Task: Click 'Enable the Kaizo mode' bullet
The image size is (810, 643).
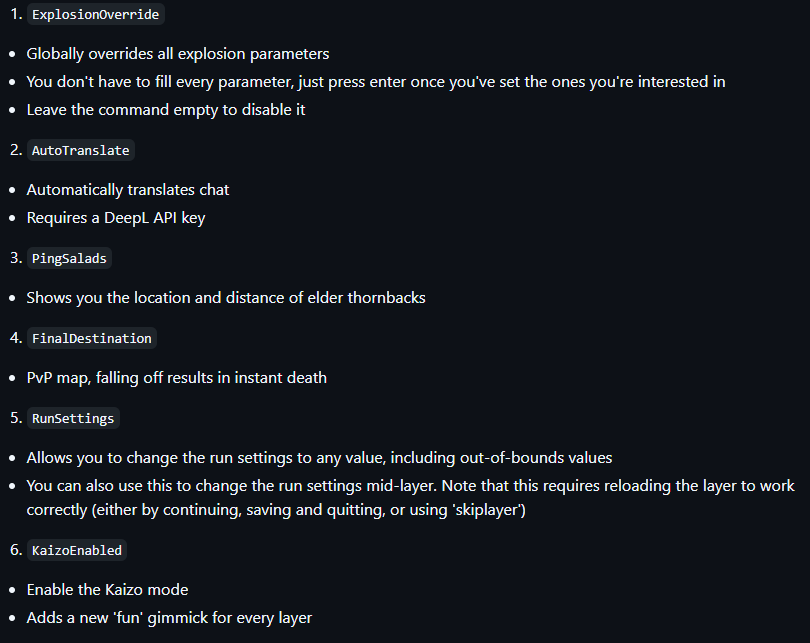Action: [x=107, y=589]
